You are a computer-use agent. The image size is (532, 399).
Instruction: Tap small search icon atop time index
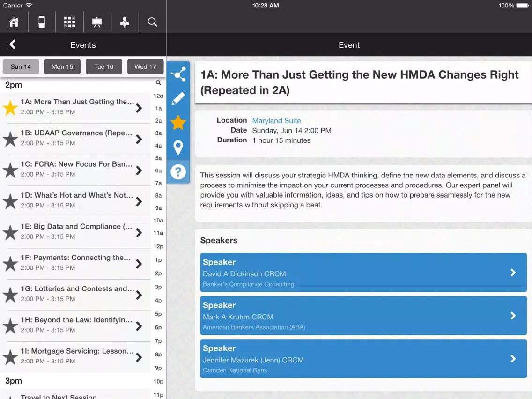coord(158,82)
